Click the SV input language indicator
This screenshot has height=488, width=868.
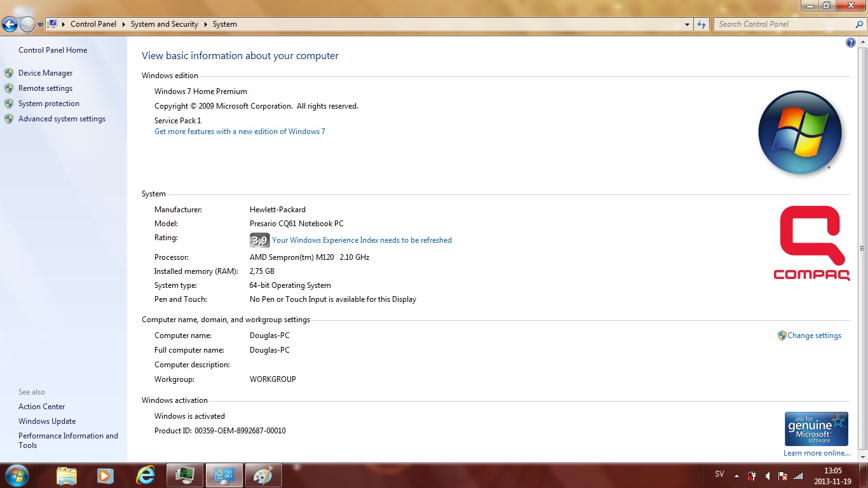(x=719, y=474)
